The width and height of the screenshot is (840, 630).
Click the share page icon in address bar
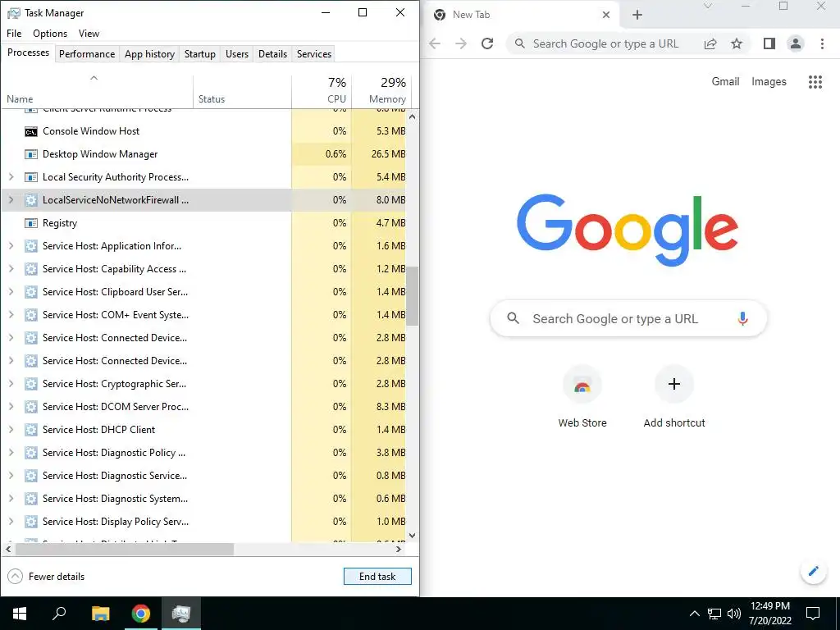[710, 44]
